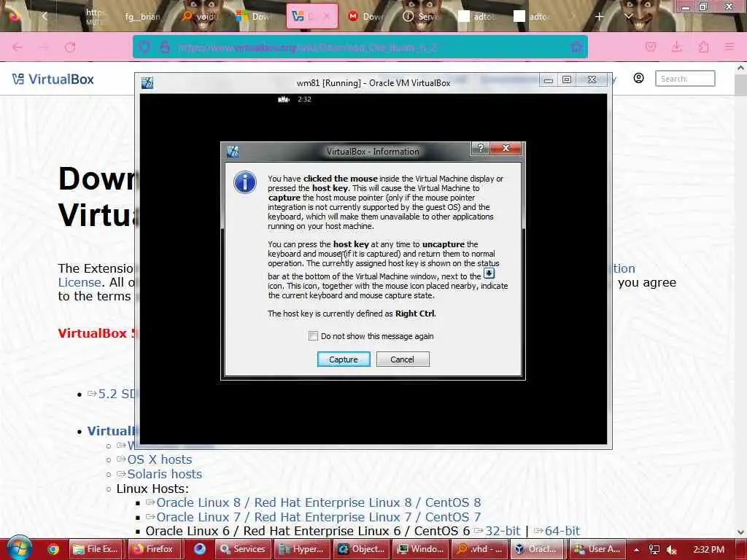Switch to the 'fg__brian' browser tab
747x560 pixels.
[142, 17]
